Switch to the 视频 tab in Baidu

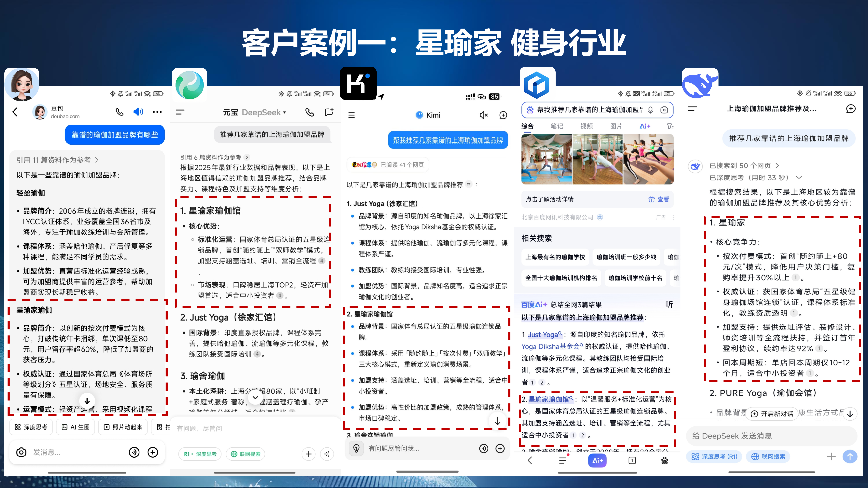pos(586,126)
